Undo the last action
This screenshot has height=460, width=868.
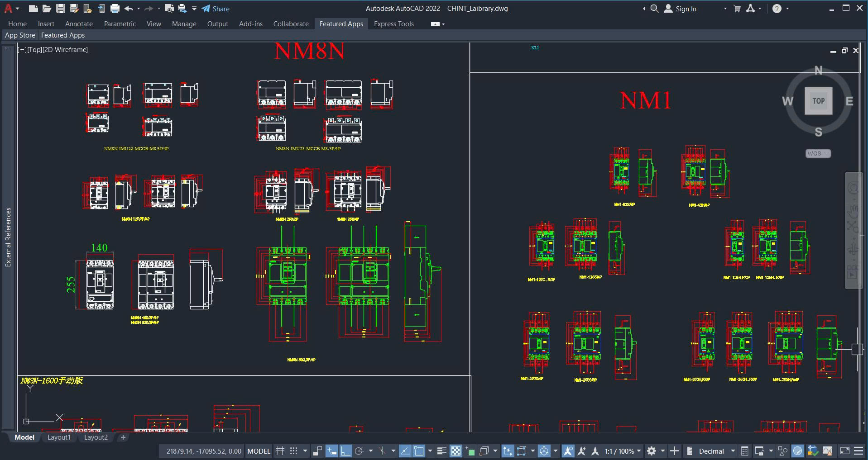pyautogui.click(x=129, y=9)
